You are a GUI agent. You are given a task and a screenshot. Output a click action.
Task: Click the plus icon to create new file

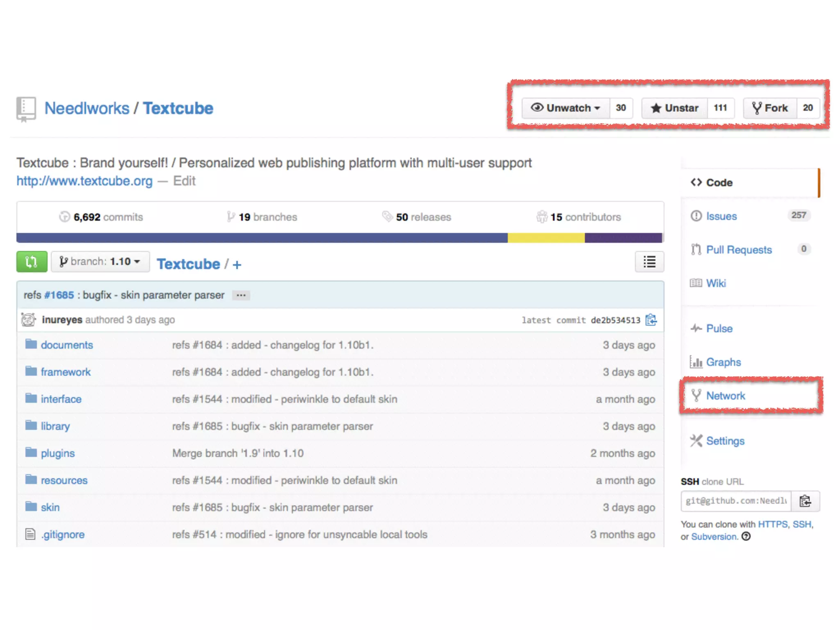237,265
